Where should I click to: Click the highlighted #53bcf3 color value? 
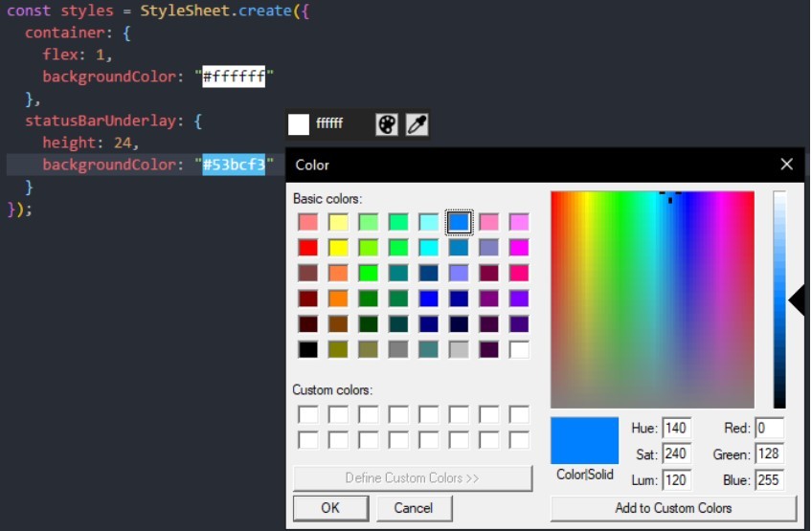click(234, 165)
